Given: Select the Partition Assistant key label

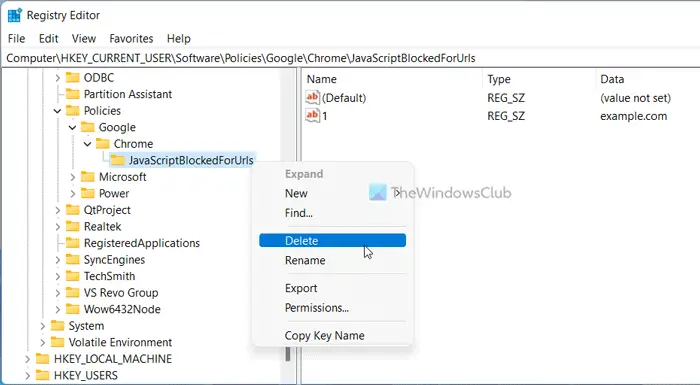Looking at the screenshot, I should click(128, 94).
